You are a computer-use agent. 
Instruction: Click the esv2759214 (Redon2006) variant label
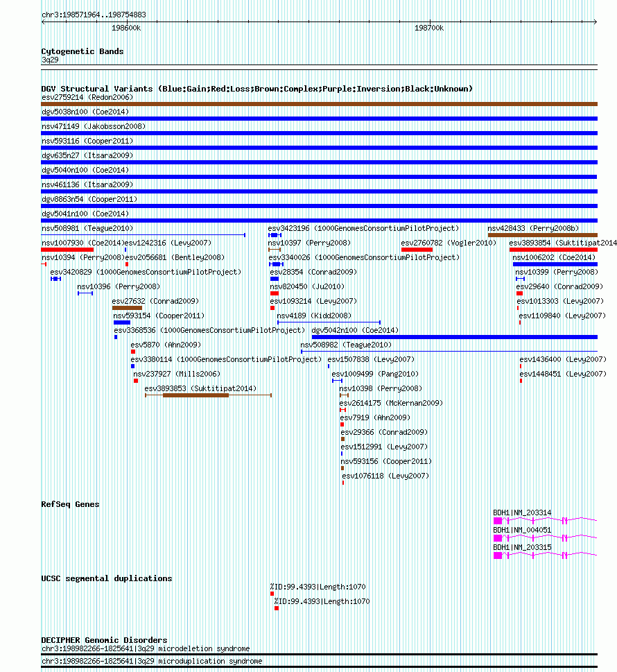pyautogui.click(x=87, y=97)
